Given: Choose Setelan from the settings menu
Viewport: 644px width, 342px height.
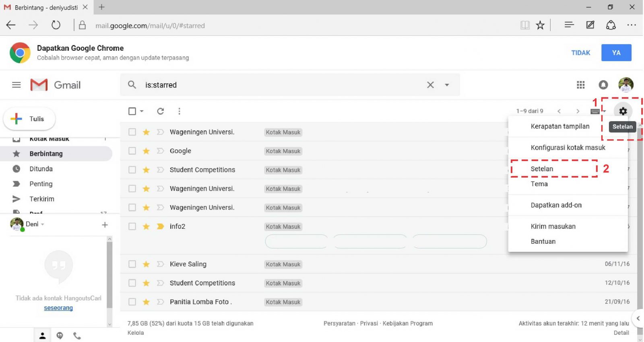Looking at the screenshot, I should 542,169.
